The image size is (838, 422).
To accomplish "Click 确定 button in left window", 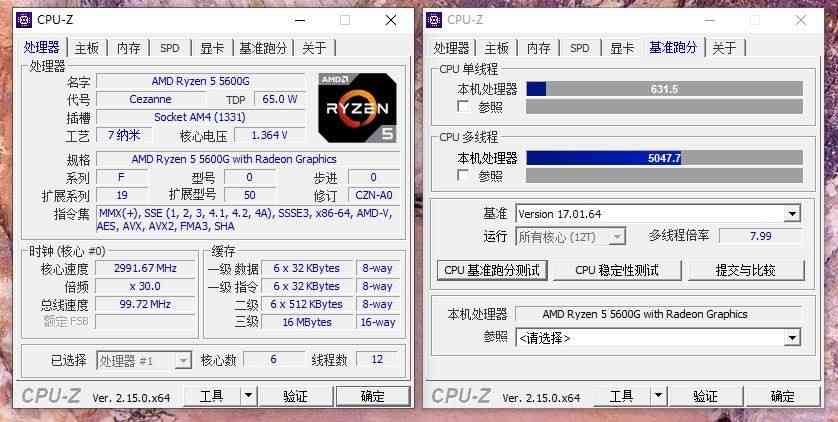I will (373, 396).
